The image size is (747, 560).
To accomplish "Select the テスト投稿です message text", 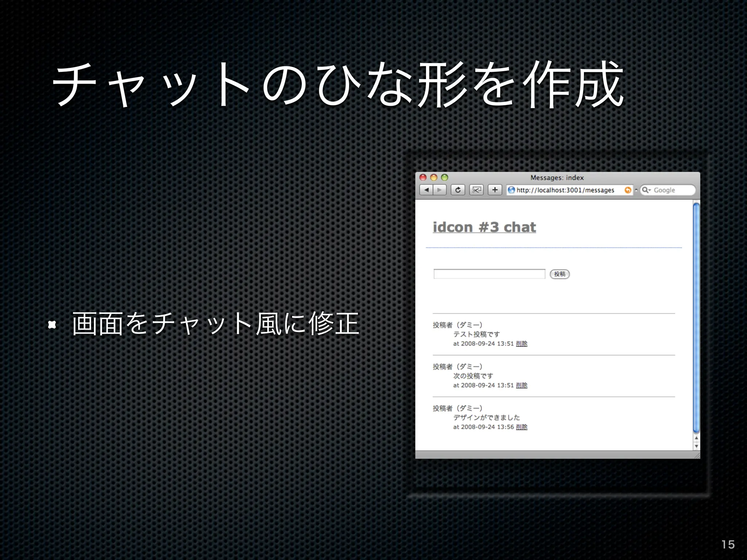I will (x=476, y=334).
